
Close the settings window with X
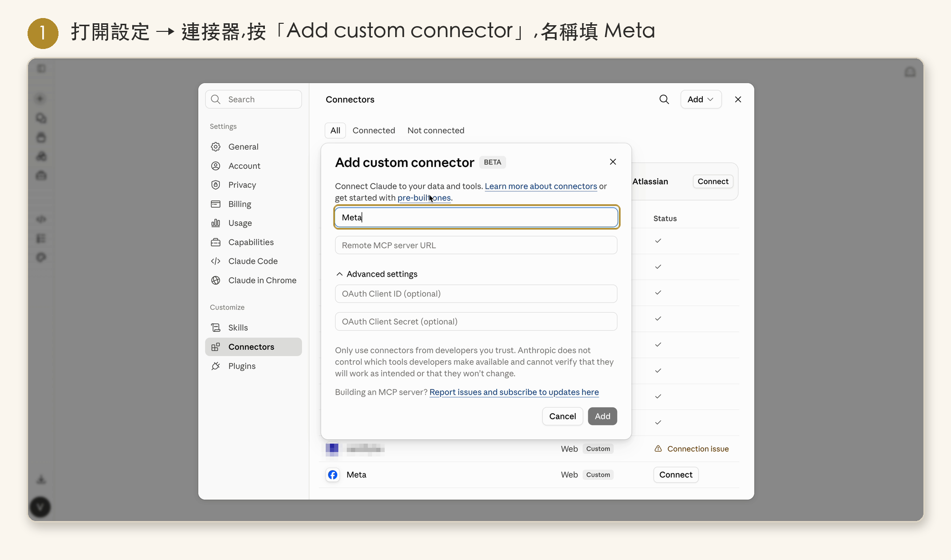[738, 99]
